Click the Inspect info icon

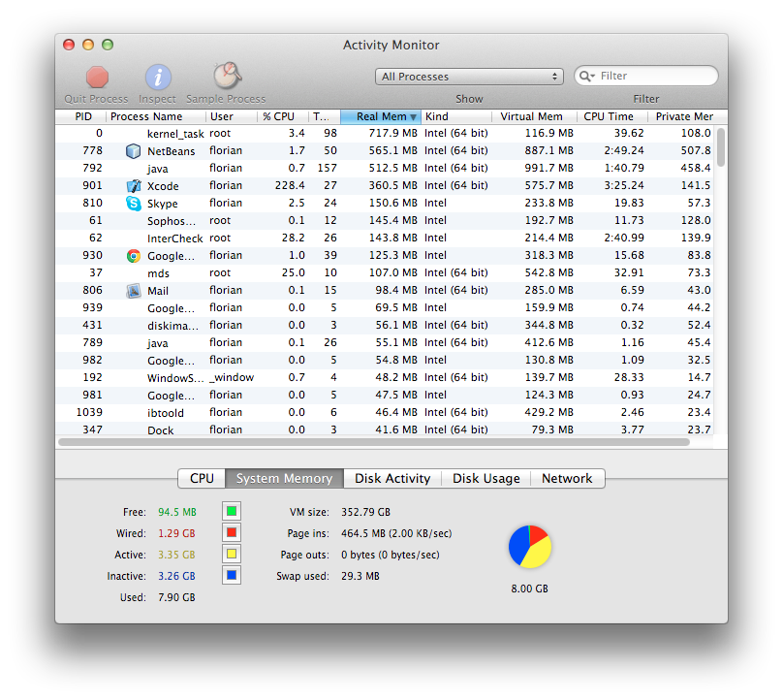point(158,78)
